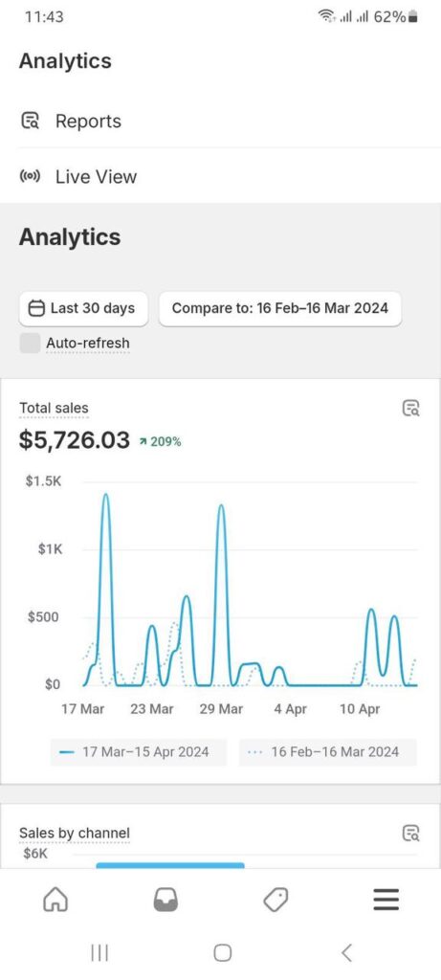Tap the Android back navigation button
441x980 pixels.
coord(346,952)
